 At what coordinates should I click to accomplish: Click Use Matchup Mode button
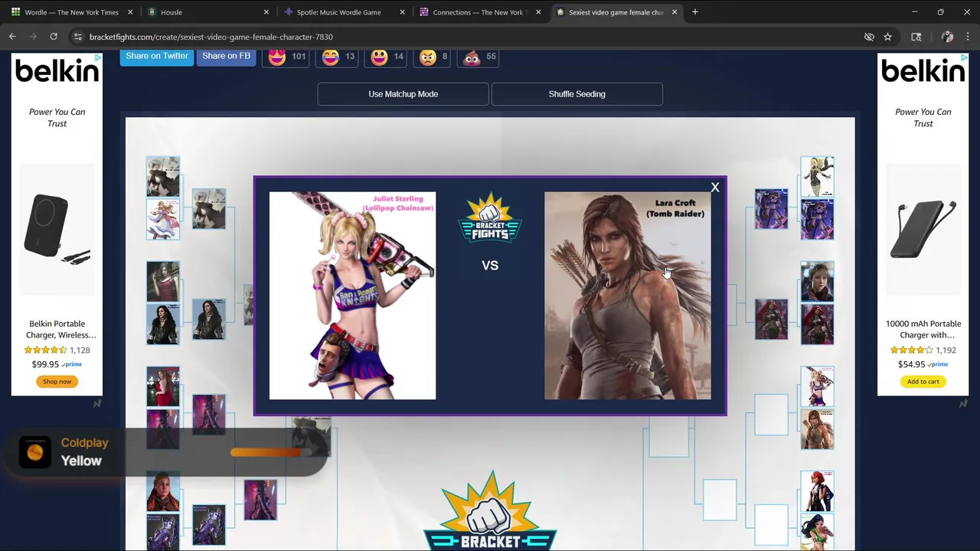(x=403, y=94)
